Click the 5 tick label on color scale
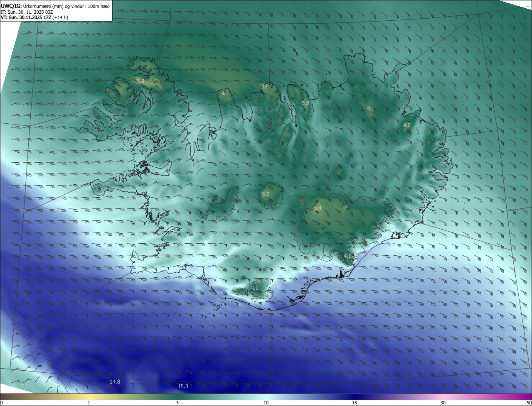This screenshot has height=406, width=532. pyautogui.click(x=177, y=403)
